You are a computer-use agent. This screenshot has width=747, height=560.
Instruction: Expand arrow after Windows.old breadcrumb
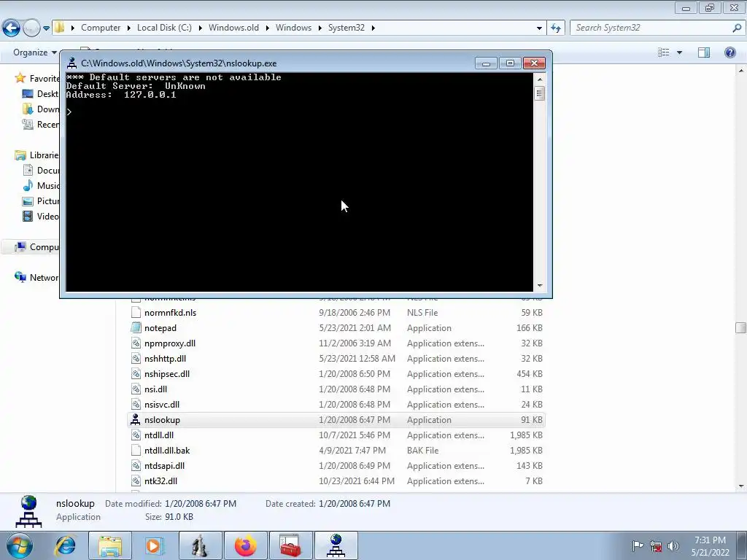pyautogui.click(x=267, y=28)
